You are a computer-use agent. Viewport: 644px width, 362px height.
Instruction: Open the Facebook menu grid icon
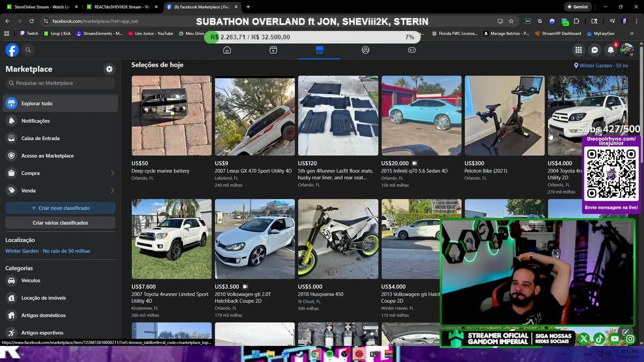579,50
